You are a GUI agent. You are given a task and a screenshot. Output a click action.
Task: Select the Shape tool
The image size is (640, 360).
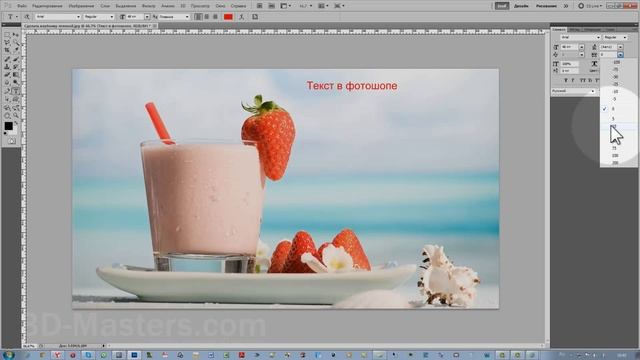click(16, 98)
